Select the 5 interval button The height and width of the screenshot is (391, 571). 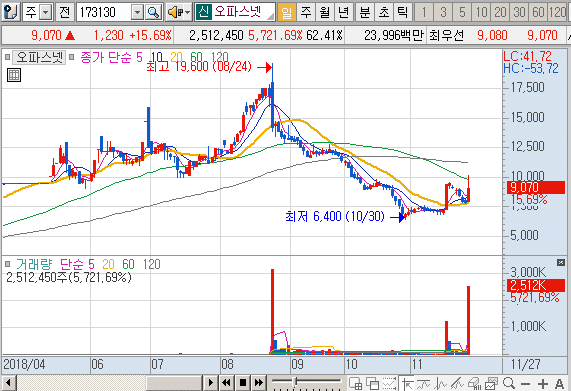click(x=462, y=12)
